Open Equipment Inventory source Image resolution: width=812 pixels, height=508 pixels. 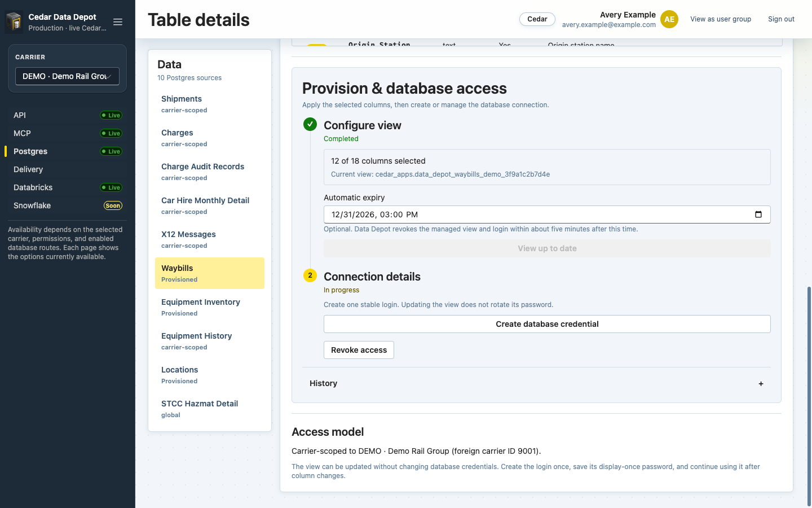tap(210, 307)
